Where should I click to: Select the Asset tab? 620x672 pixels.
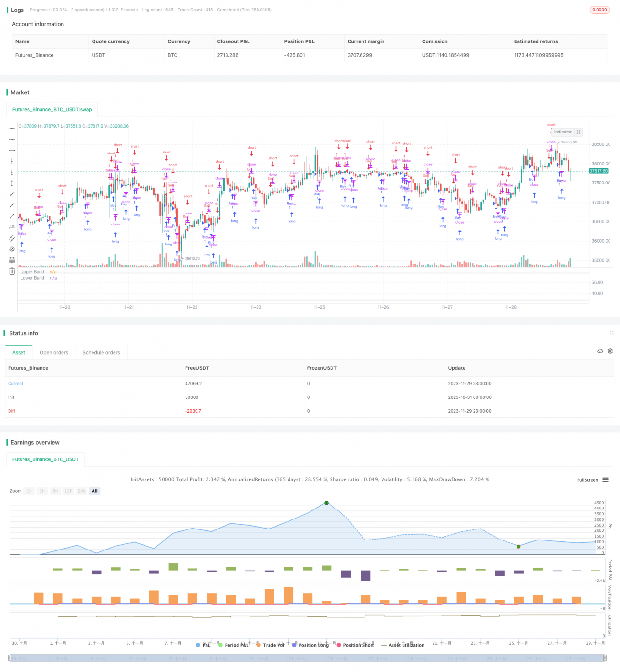pyautogui.click(x=19, y=353)
